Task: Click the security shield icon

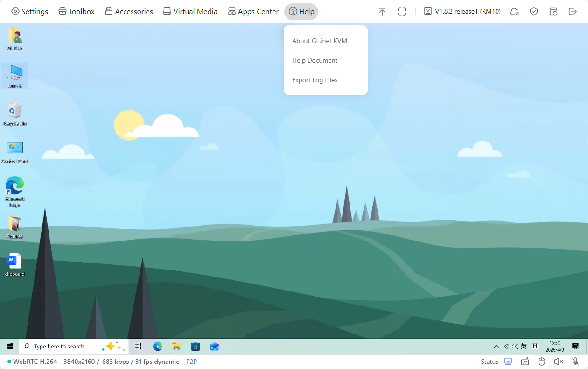Action: [534, 12]
